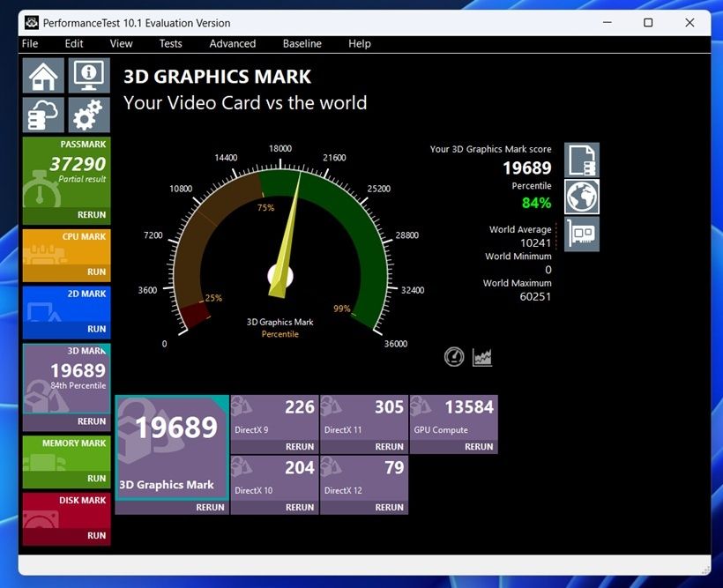Select the video card comparison icon
Screen dimensions: 723x588
pos(582,234)
